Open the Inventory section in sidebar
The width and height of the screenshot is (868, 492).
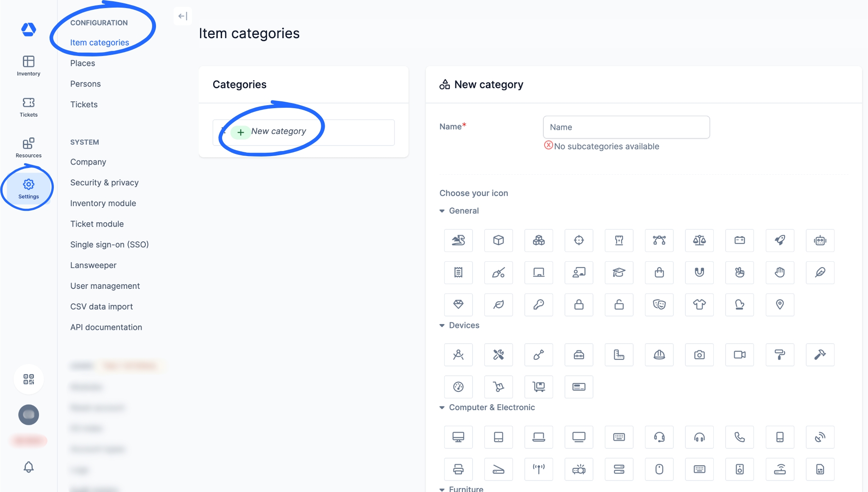(x=28, y=66)
